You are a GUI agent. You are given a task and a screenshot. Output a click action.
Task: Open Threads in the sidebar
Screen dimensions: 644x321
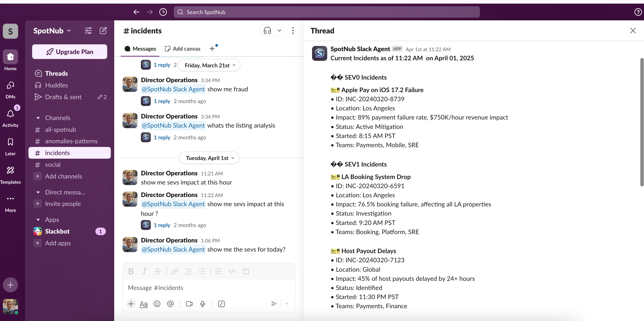70,74
